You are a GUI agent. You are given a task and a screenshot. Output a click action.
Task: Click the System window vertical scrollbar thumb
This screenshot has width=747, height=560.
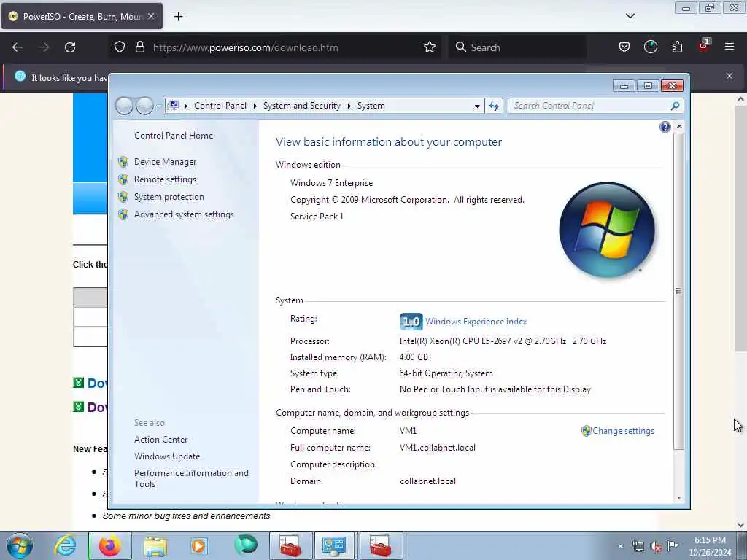(679, 291)
